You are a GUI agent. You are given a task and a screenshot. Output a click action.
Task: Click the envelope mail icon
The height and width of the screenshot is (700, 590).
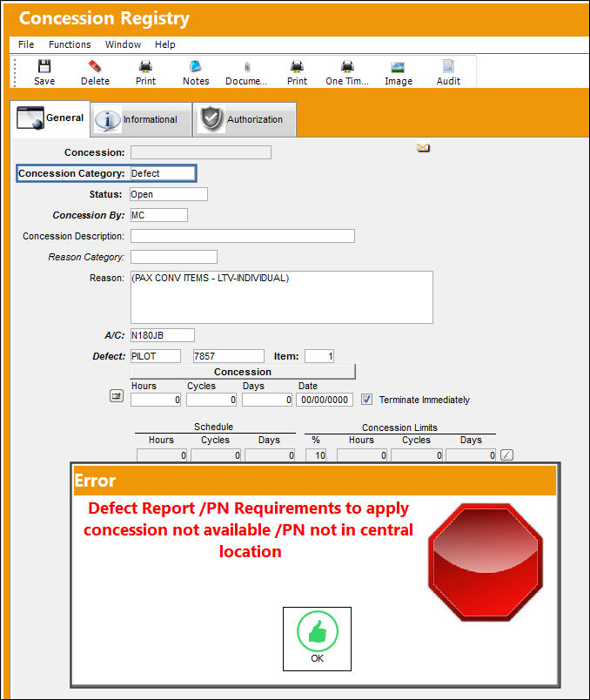423,148
